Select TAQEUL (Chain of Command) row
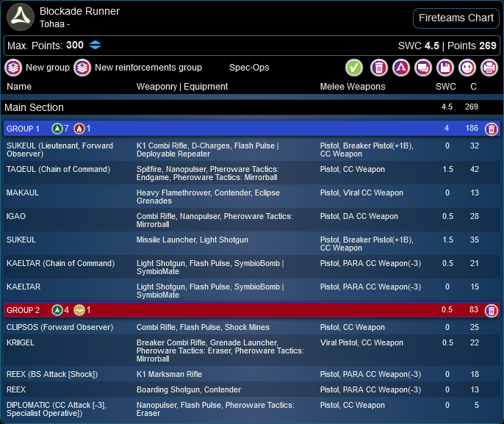 pyautogui.click(x=252, y=173)
